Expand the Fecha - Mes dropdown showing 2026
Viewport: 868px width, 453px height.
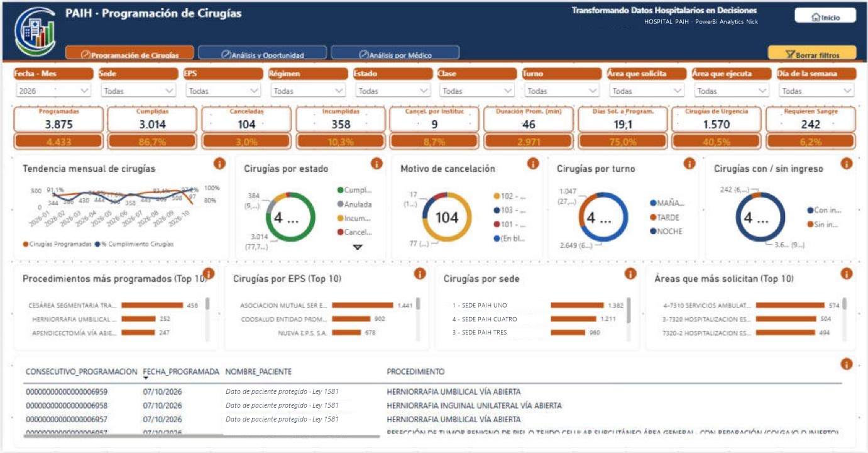click(x=54, y=91)
